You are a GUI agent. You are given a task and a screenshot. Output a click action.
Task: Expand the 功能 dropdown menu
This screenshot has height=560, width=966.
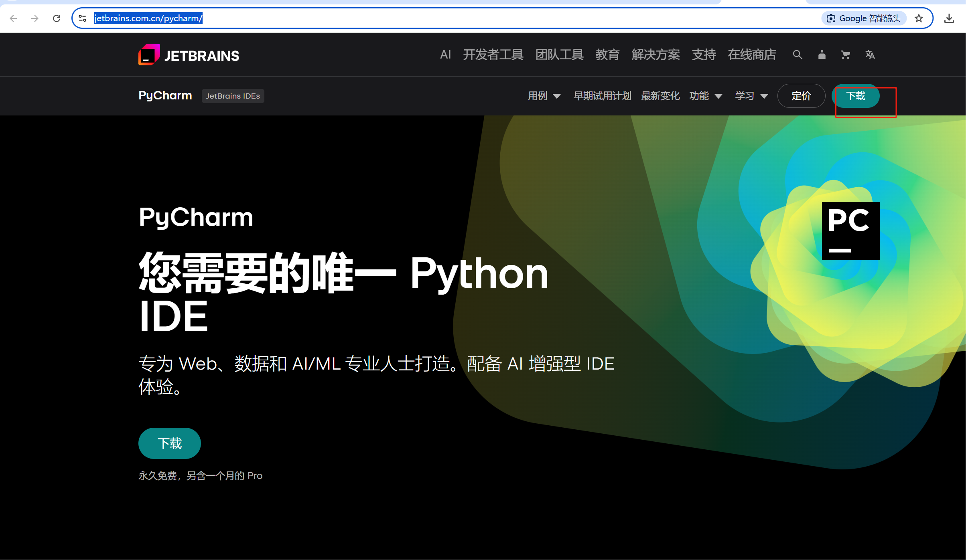click(706, 96)
